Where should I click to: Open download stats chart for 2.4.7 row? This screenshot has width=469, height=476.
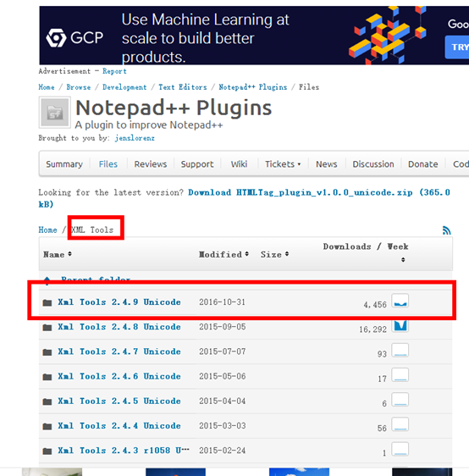(400, 351)
